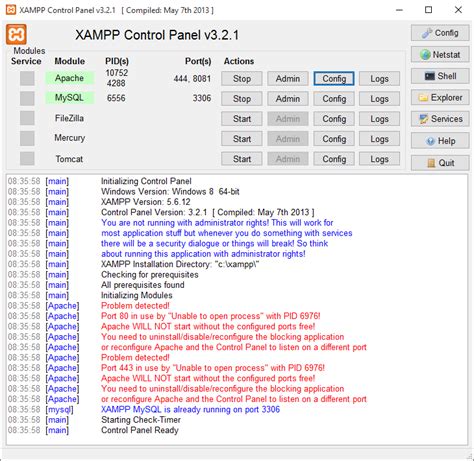Open Mercury Config menu
Viewport: 474px width, 461px height.
(x=334, y=139)
